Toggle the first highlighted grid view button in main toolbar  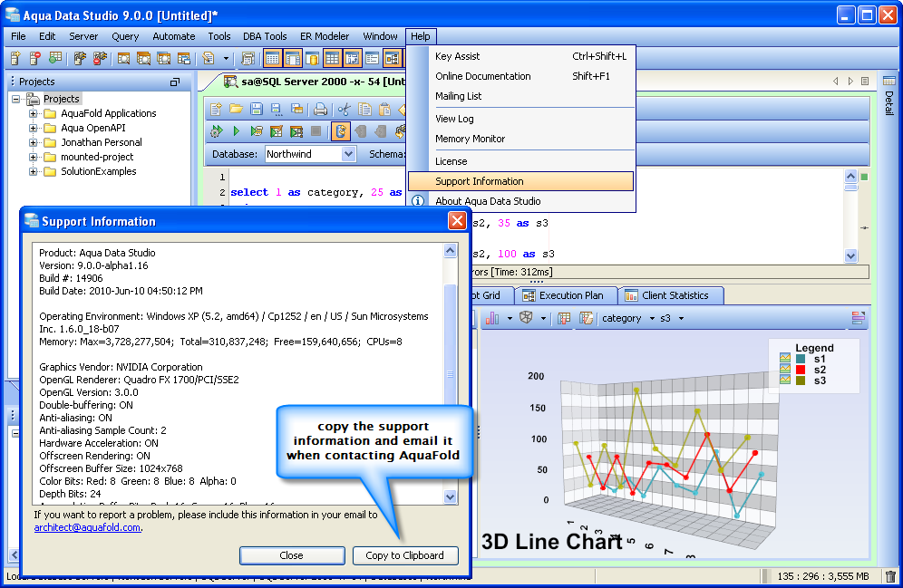click(x=272, y=58)
